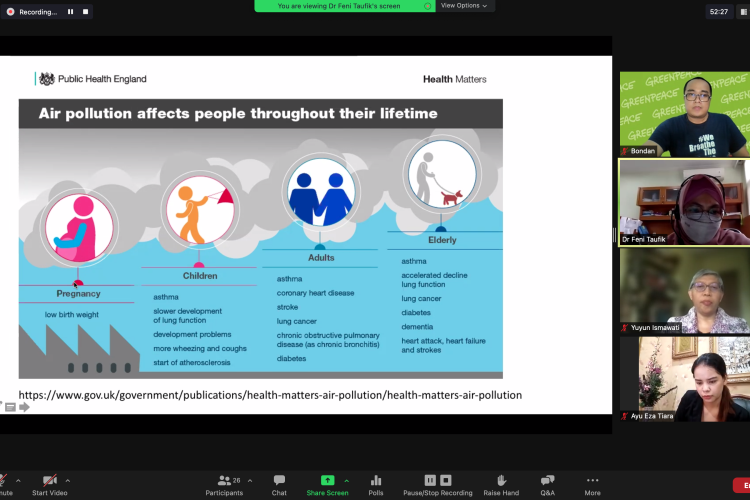
Task: Select Bondan's video thumbnail
Action: 684,113
